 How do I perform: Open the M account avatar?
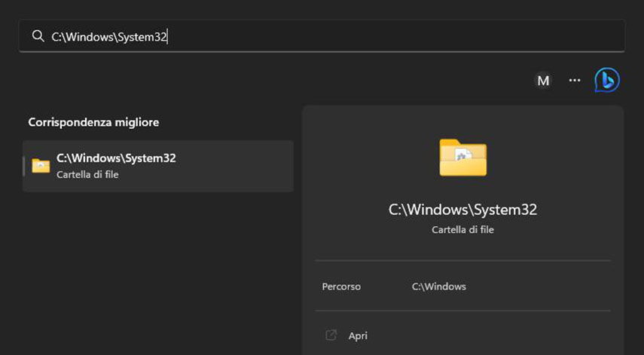click(x=542, y=81)
